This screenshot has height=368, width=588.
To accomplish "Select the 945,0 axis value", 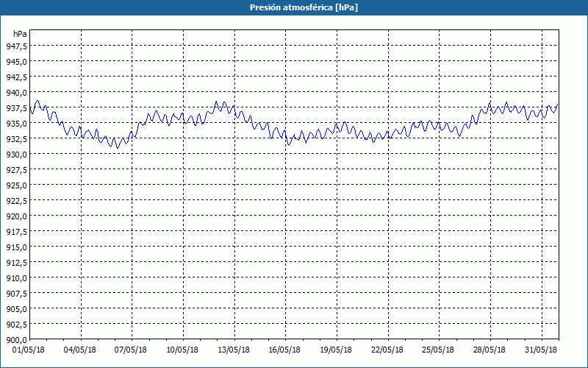I will pyautogui.click(x=16, y=61).
